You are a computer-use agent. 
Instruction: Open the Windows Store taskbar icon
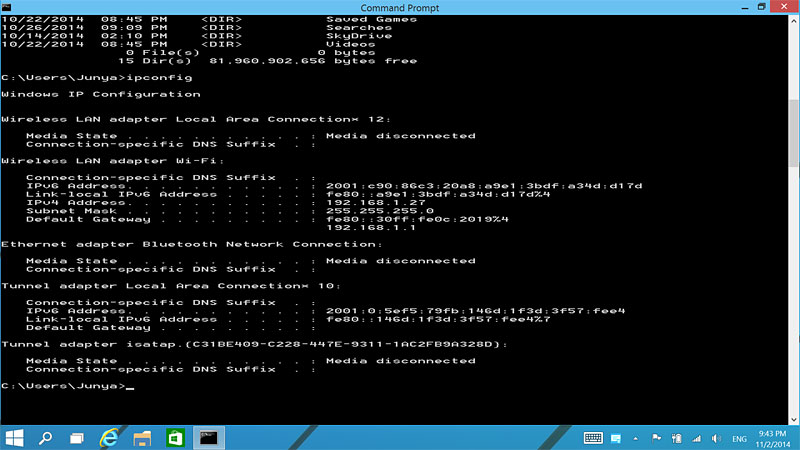click(x=176, y=438)
